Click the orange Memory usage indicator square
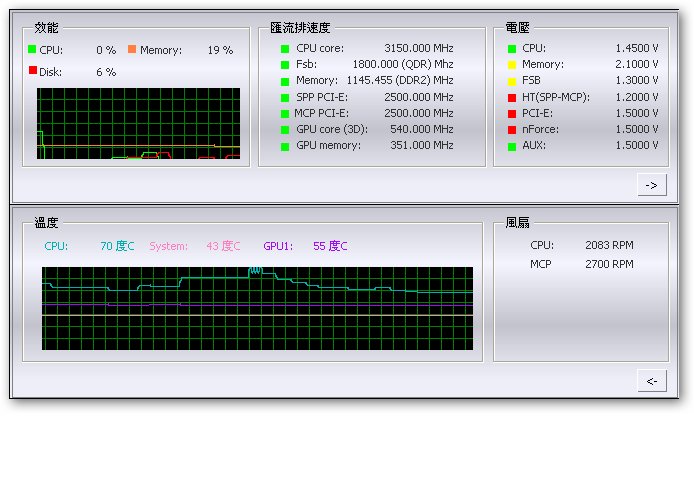Image resolution: width=694 pixels, height=483 pixels. click(132, 49)
